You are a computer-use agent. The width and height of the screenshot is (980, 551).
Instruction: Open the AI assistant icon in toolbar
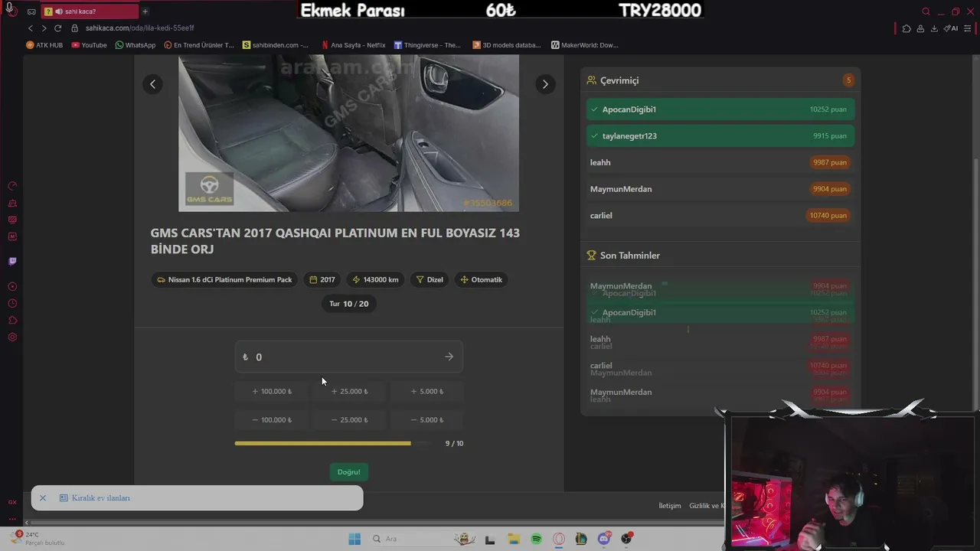point(951,28)
